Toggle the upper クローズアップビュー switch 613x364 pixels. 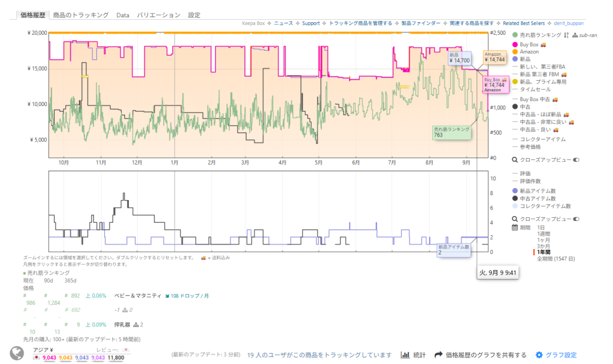(576, 160)
